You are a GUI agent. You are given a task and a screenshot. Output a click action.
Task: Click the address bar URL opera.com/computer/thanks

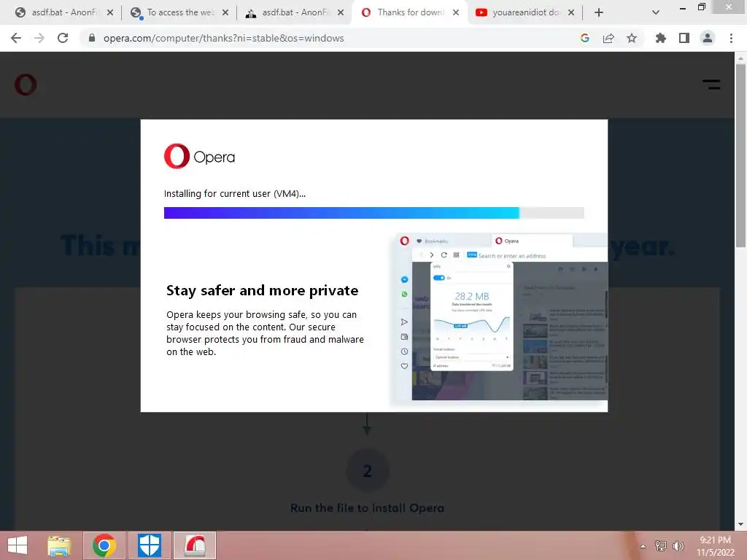223,38
